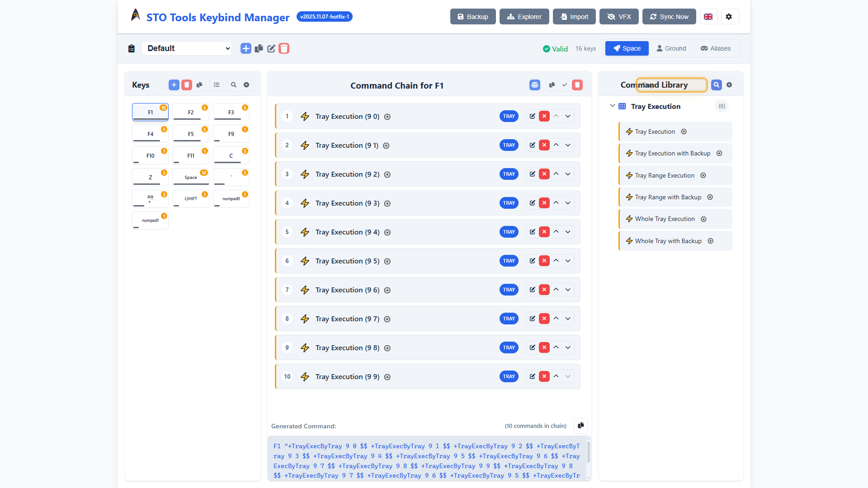The height and width of the screenshot is (488, 868).
Task: Move Tray Execution (9 5) down with chevron
Action: point(568,261)
